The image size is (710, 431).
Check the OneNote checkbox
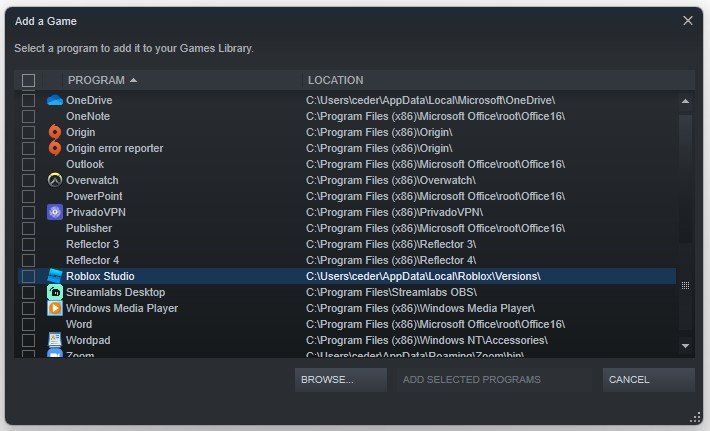pos(29,116)
